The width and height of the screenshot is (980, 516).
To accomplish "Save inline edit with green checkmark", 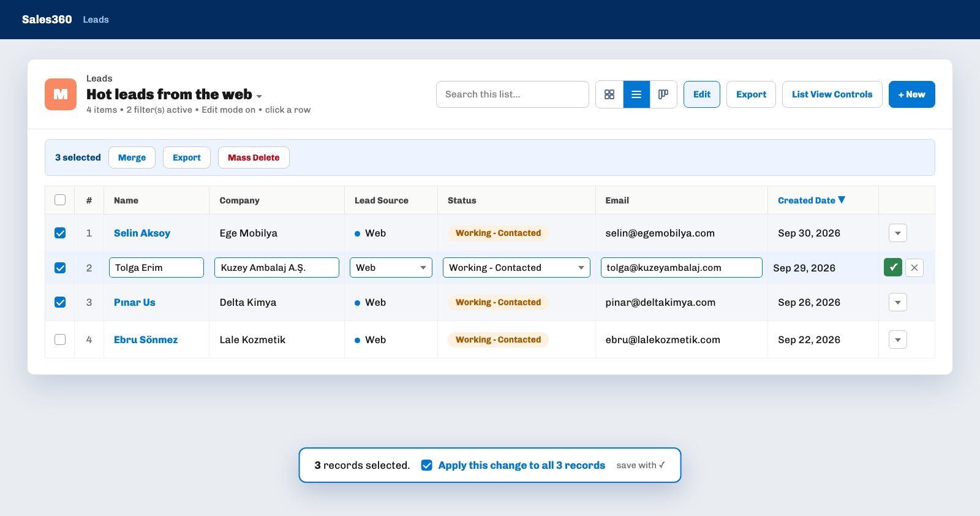I will tap(893, 268).
